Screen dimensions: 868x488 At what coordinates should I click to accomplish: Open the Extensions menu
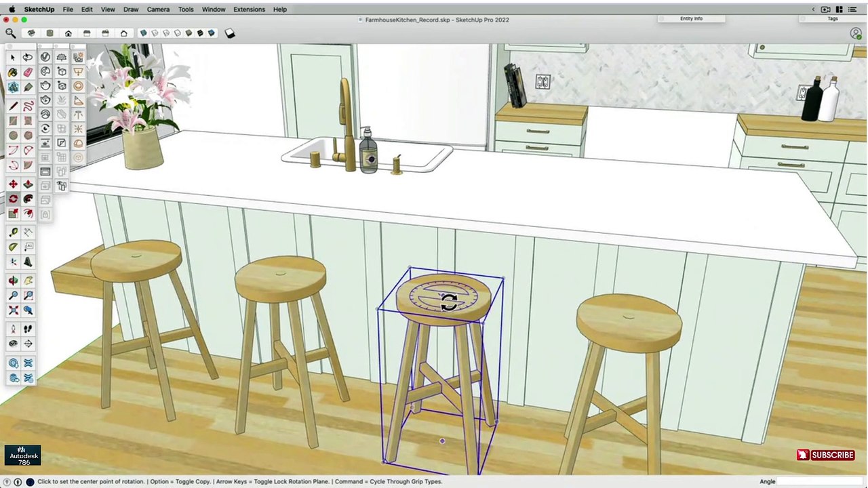click(x=249, y=9)
